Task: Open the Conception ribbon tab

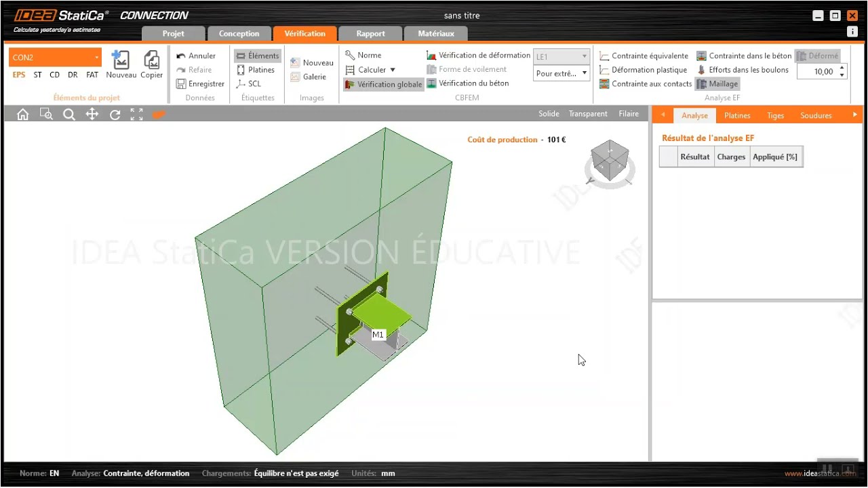Action: point(239,34)
